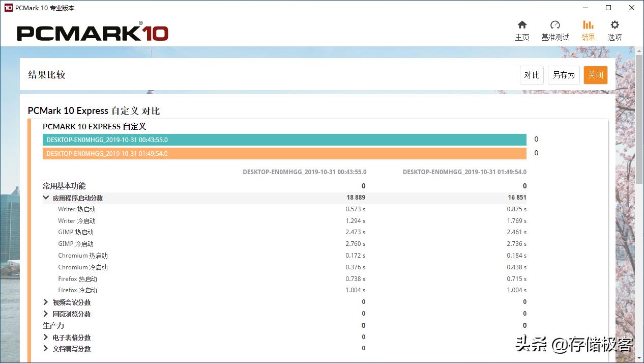Minimize the PCMark 10 window
Viewport: 644px width, 363px height.
coord(584,8)
